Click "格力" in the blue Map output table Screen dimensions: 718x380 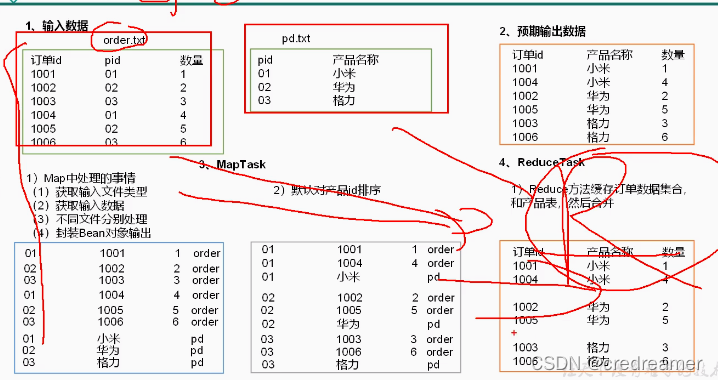click(108, 363)
